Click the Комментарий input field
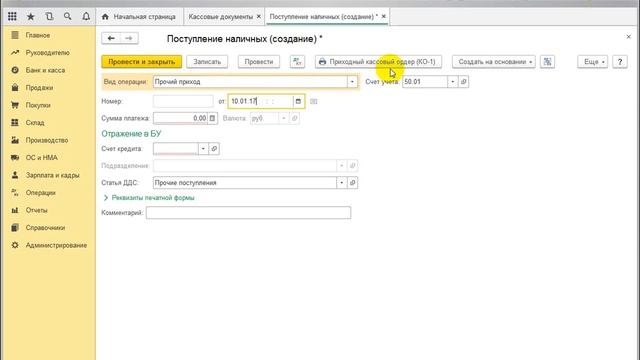 (248, 213)
